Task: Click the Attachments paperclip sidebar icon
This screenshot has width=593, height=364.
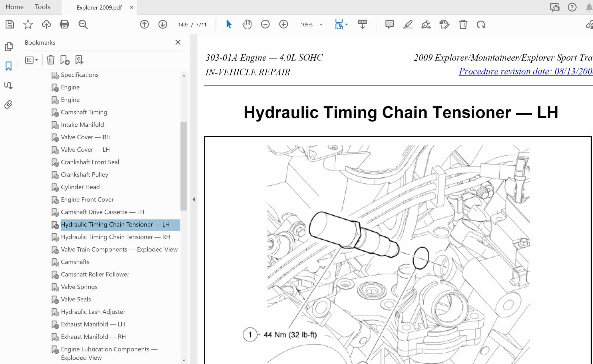Action: (x=8, y=105)
